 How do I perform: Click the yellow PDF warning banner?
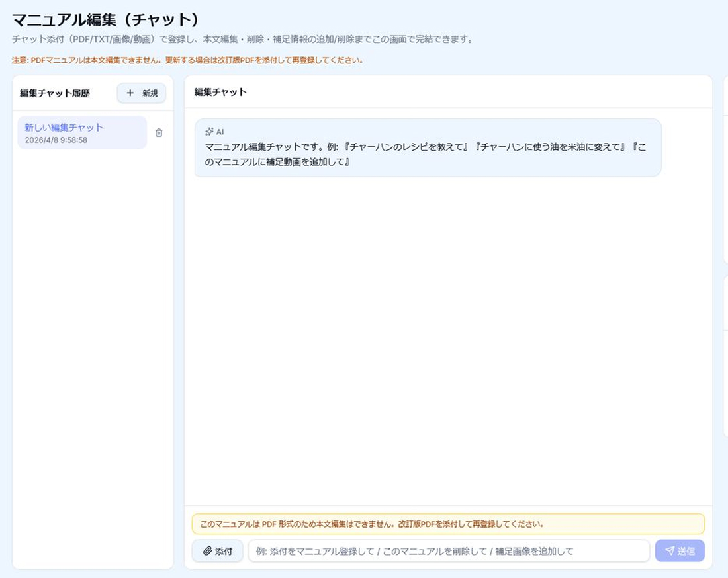click(x=448, y=524)
